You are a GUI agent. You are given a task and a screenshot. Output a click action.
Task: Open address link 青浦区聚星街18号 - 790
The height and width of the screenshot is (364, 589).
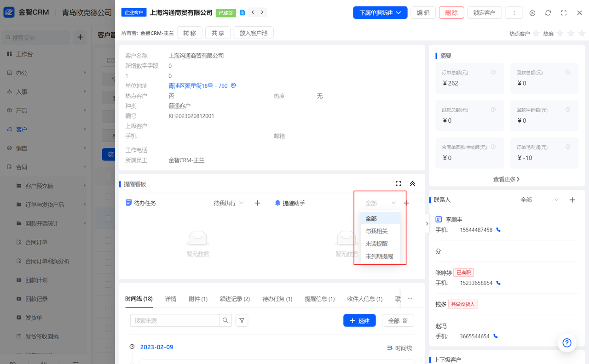coord(198,85)
